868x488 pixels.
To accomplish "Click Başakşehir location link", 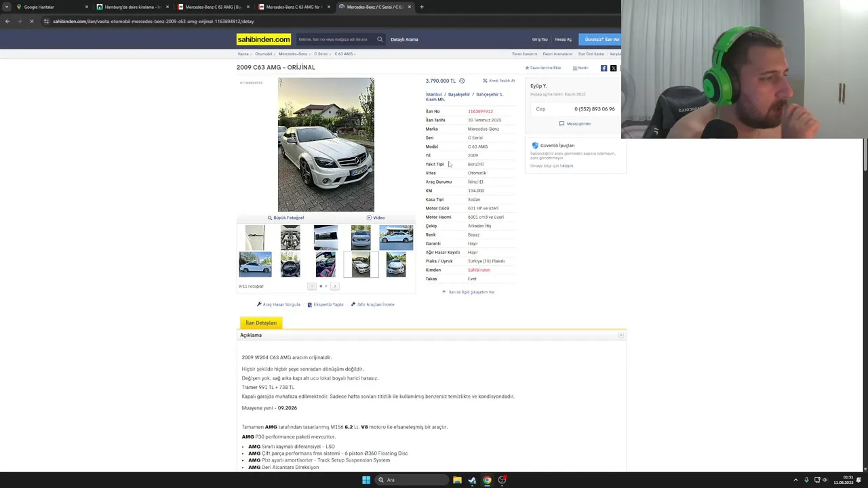I will pos(459,94).
